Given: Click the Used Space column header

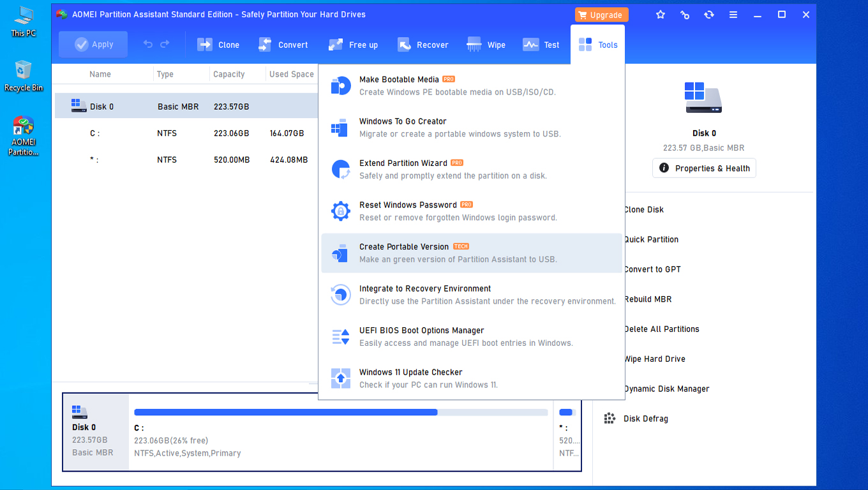Looking at the screenshot, I should [292, 74].
